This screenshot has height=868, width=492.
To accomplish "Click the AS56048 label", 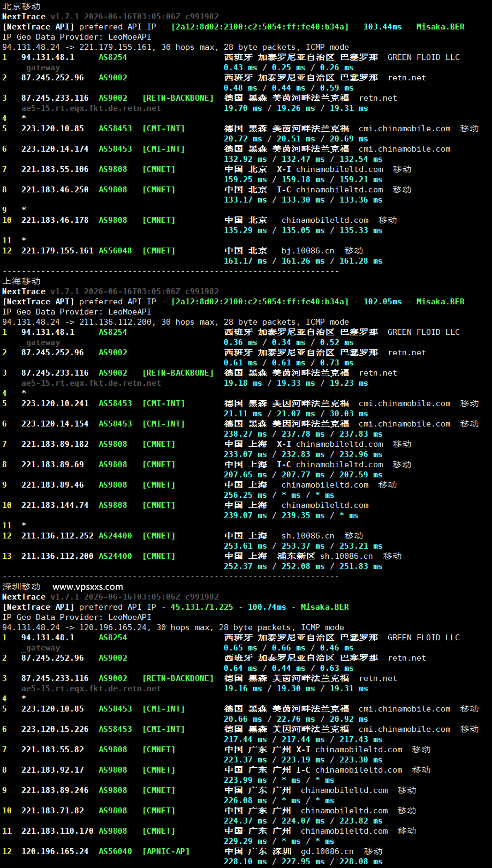I will pyautogui.click(x=115, y=251).
